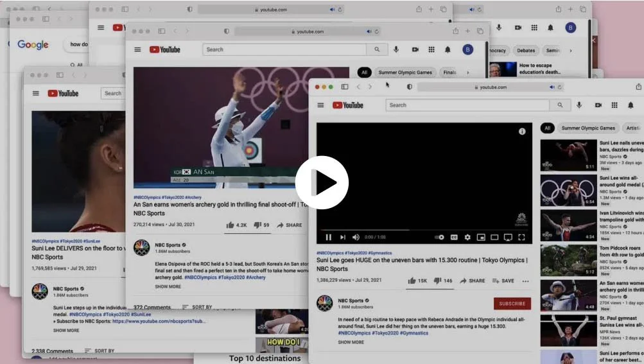
Task: Add new tab in archery Safari window
Action: (467, 31)
